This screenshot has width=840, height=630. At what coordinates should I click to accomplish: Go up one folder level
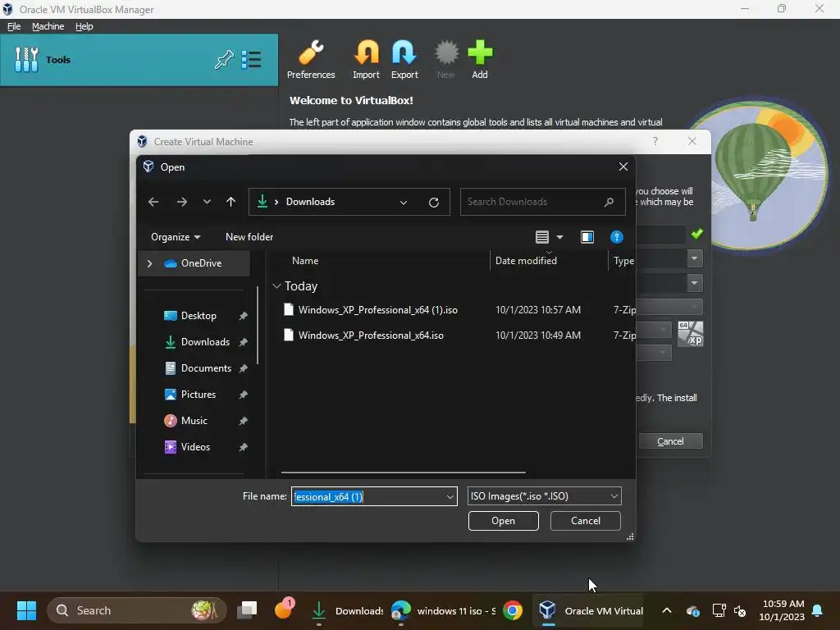[x=231, y=202]
